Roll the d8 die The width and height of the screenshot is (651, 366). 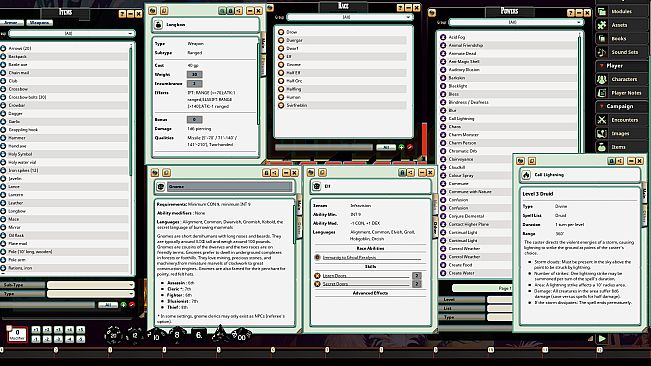[x=177, y=335]
